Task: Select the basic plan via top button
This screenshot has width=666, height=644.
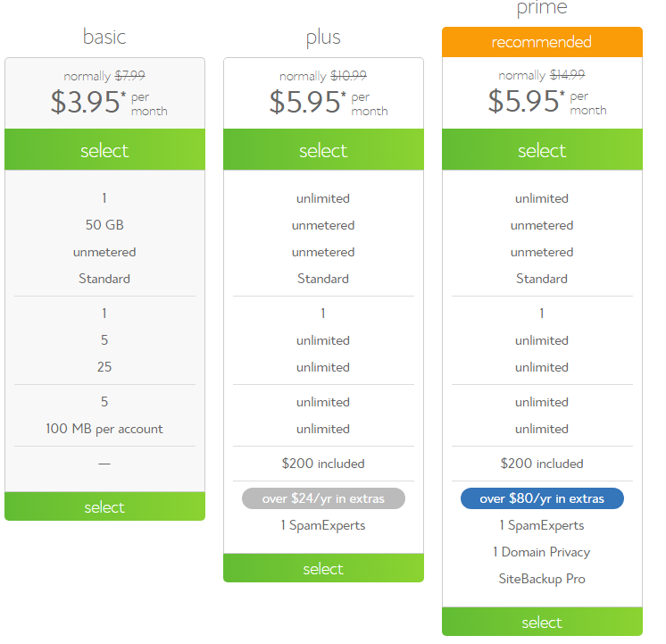Action: (104, 150)
